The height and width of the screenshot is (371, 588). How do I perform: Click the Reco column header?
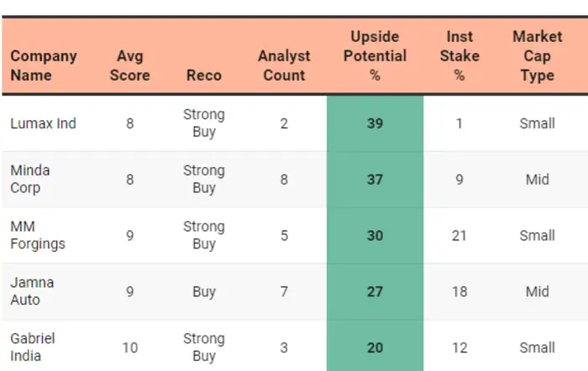coord(203,75)
